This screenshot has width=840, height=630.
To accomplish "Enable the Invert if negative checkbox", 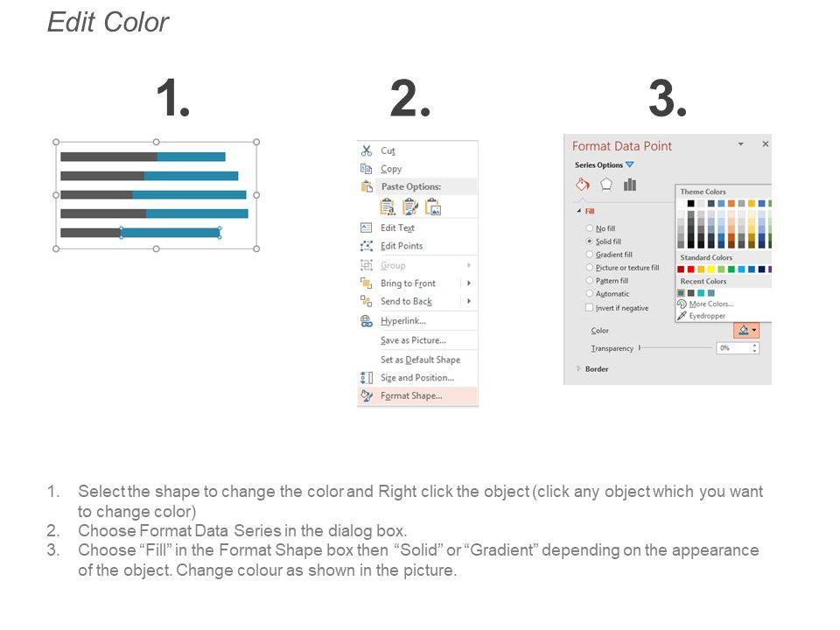I will click(590, 308).
